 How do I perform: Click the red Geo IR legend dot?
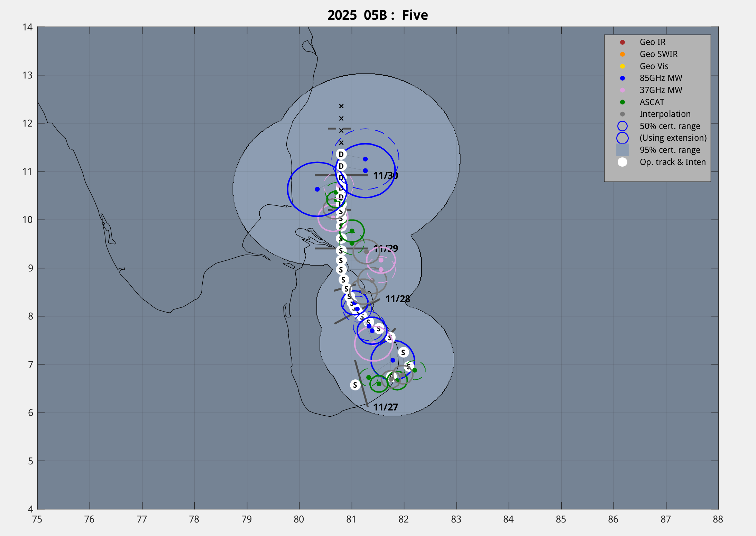tap(622, 42)
